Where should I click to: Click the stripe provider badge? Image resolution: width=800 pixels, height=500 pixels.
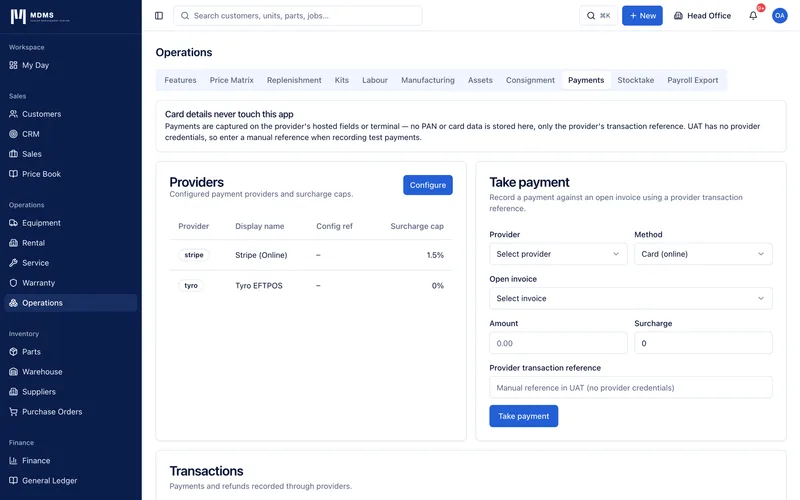(x=194, y=255)
